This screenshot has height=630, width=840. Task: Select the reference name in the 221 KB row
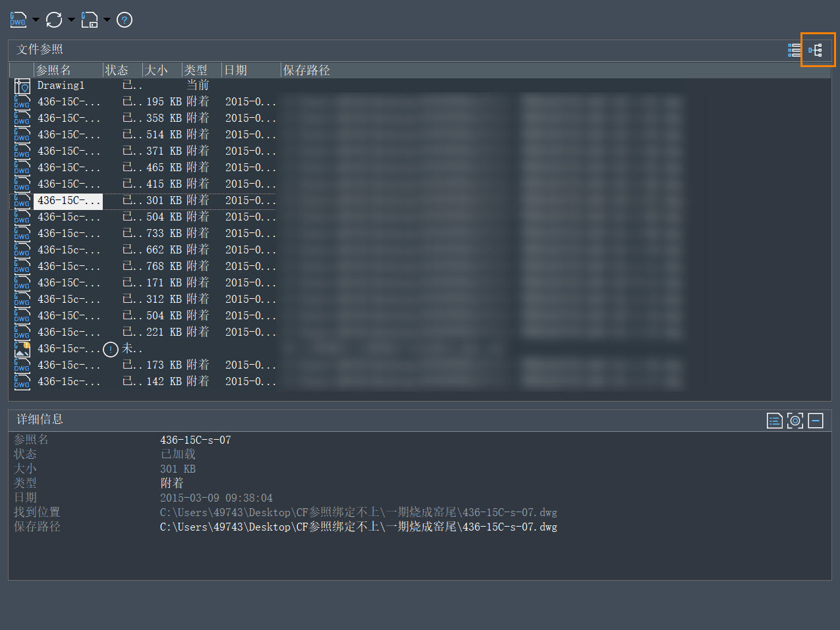coord(69,332)
